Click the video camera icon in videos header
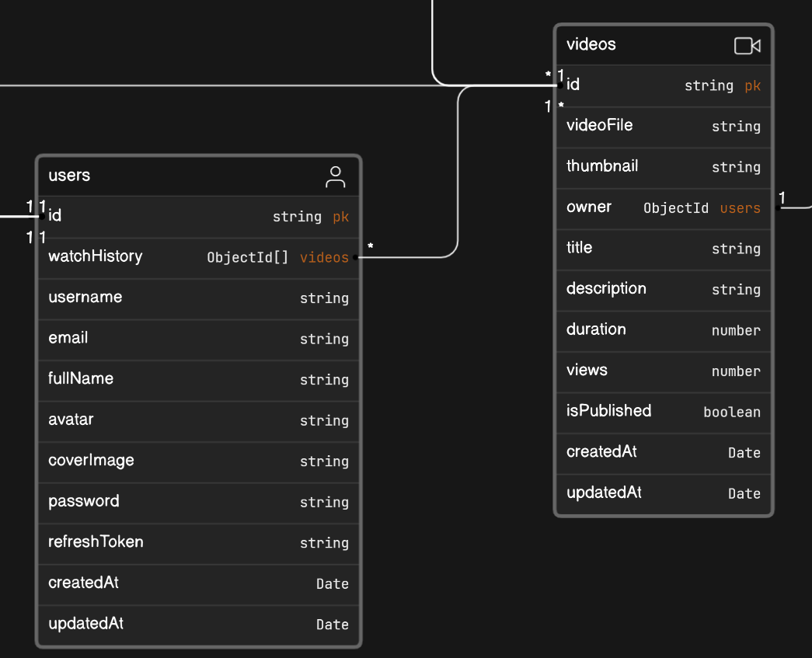This screenshot has width=812, height=658. pos(747,46)
